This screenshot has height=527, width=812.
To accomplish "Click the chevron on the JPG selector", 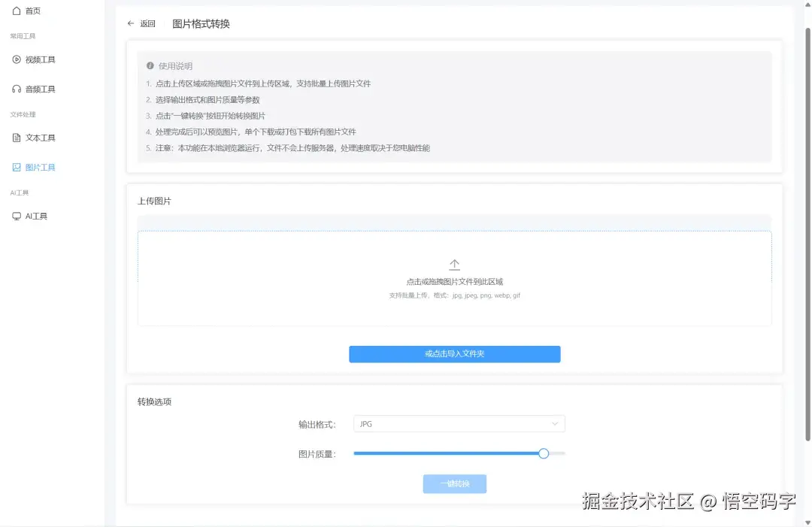I will point(555,423).
